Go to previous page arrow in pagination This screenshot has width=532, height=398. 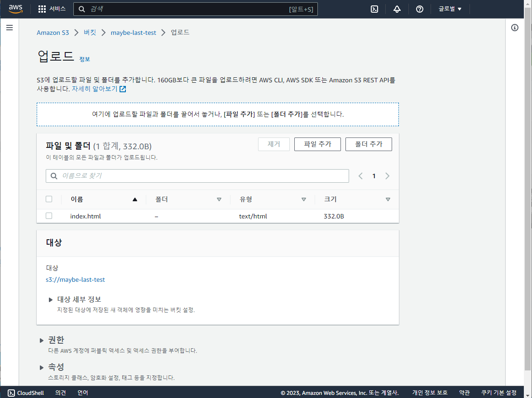[361, 176]
